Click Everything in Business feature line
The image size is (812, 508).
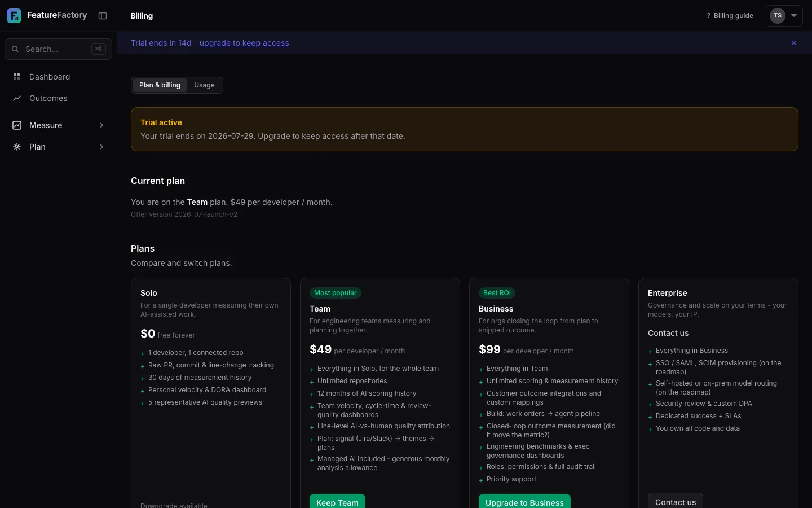[x=691, y=351]
